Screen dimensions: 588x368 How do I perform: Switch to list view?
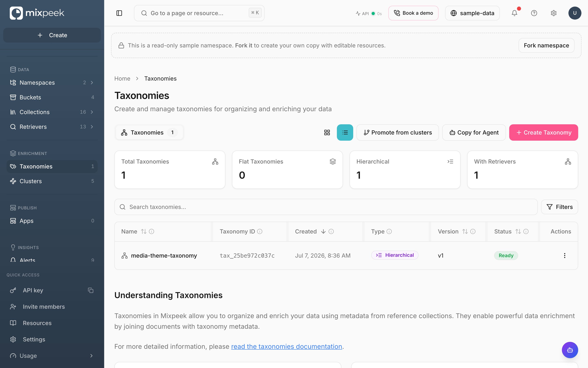tap(345, 132)
